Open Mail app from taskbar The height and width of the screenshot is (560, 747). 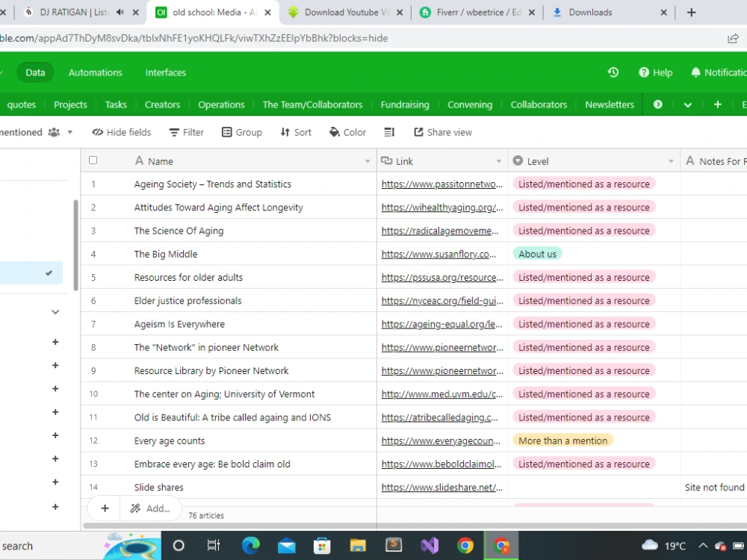(286, 546)
